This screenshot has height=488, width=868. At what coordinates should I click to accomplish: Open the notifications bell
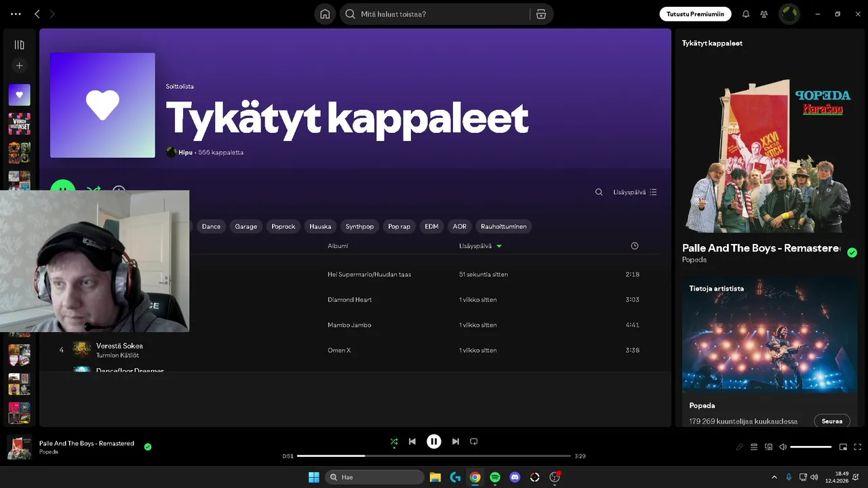pyautogui.click(x=746, y=14)
